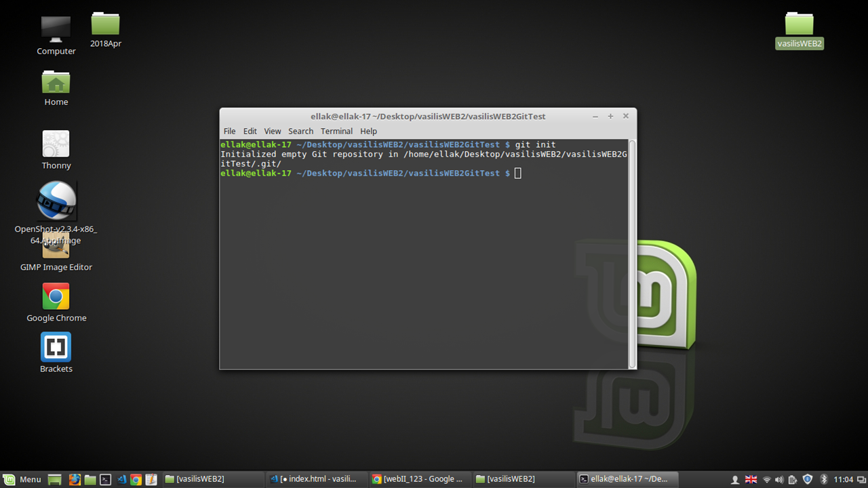Close the terminal window
The height and width of the screenshot is (488, 868).
[x=625, y=117]
